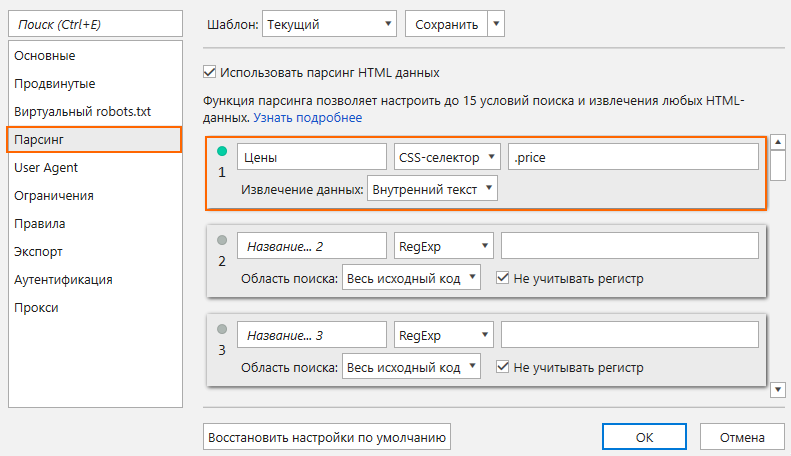Screen dimensions: 791x456
Task: Click the scroll down arrow in rules list
Action: (x=777, y=388)
